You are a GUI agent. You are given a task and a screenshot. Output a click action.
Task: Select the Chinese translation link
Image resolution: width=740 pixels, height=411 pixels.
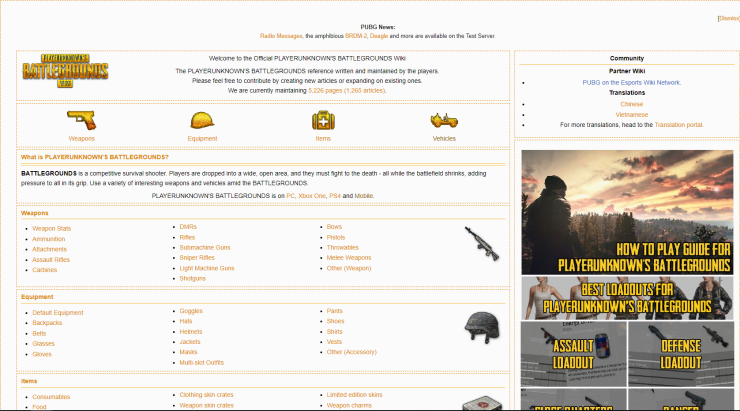(x=631, y=104)
